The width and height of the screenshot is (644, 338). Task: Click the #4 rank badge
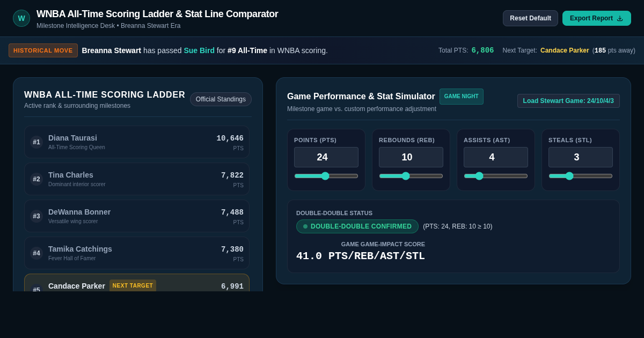pyautogui.click(x=36, y=253)
